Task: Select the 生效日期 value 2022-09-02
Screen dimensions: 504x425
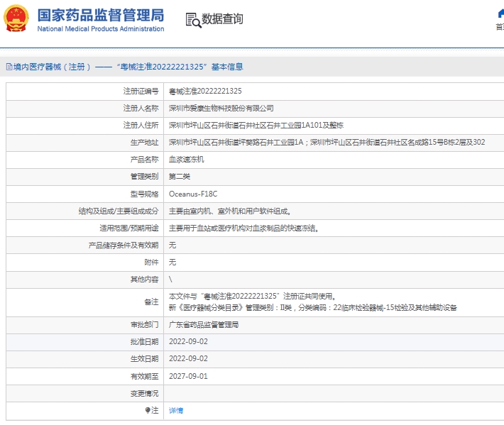Action: (188, 358)
